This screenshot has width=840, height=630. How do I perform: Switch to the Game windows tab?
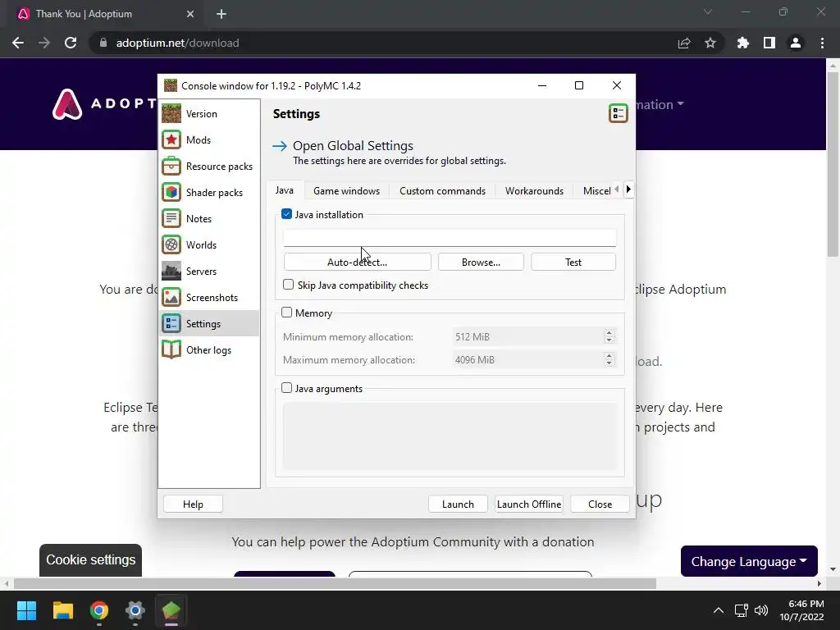click(347, 190)
